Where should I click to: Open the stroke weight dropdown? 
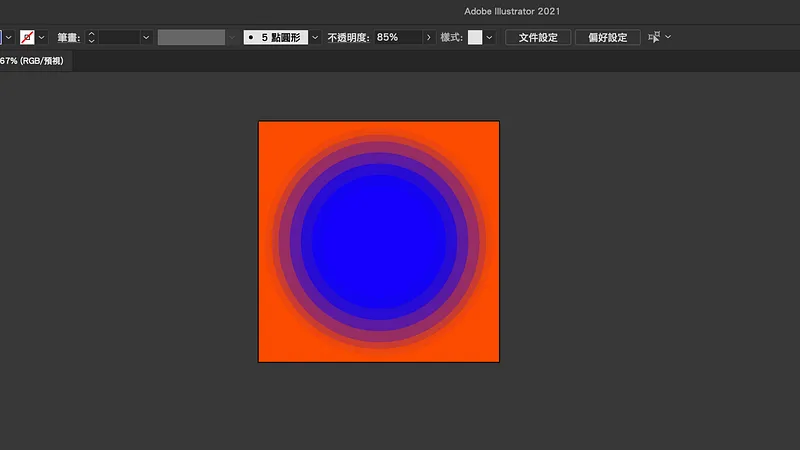click(x=146, y=37)
